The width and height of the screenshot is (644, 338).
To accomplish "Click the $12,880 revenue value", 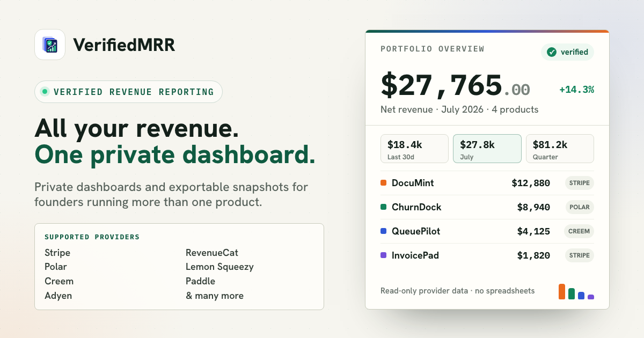I will (x=531, y=183).
